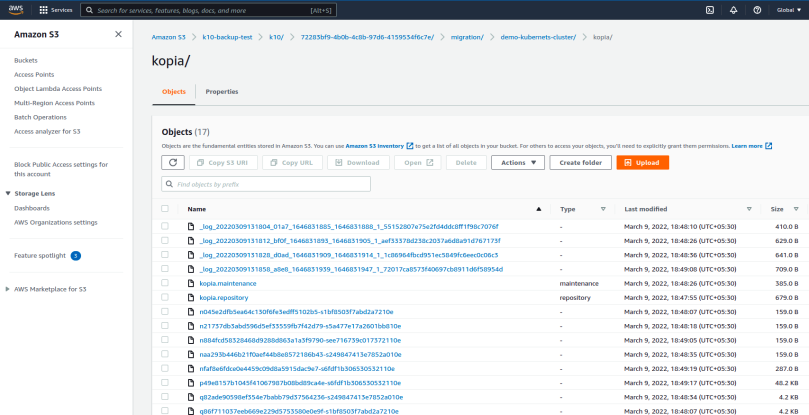Open the Last modified column sort arrow

pos(749,209)
